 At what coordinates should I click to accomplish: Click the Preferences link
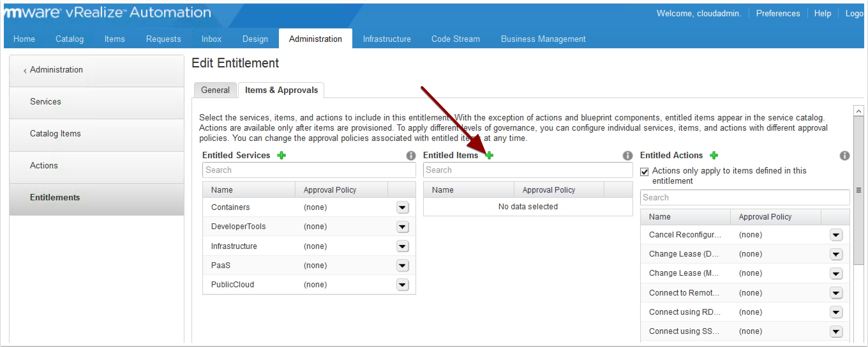point(777,13)
